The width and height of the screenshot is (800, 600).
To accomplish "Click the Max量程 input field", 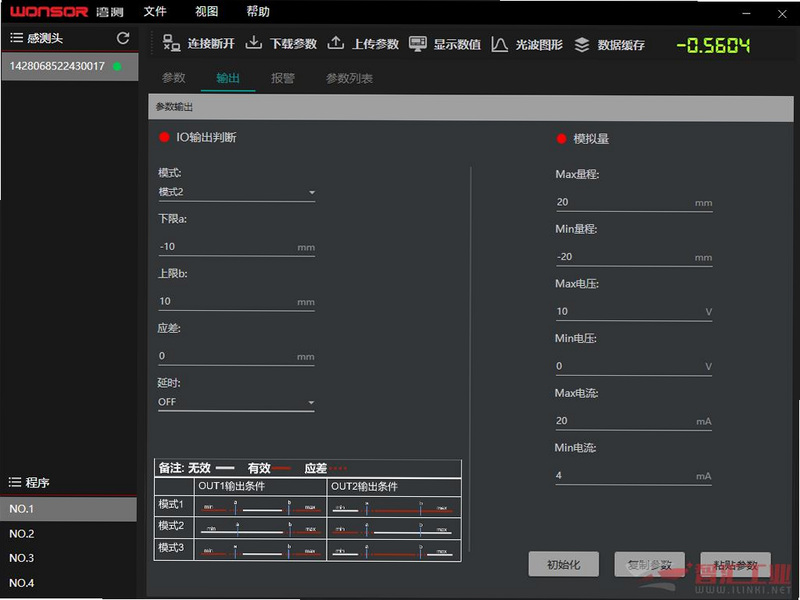I will 634,202.
